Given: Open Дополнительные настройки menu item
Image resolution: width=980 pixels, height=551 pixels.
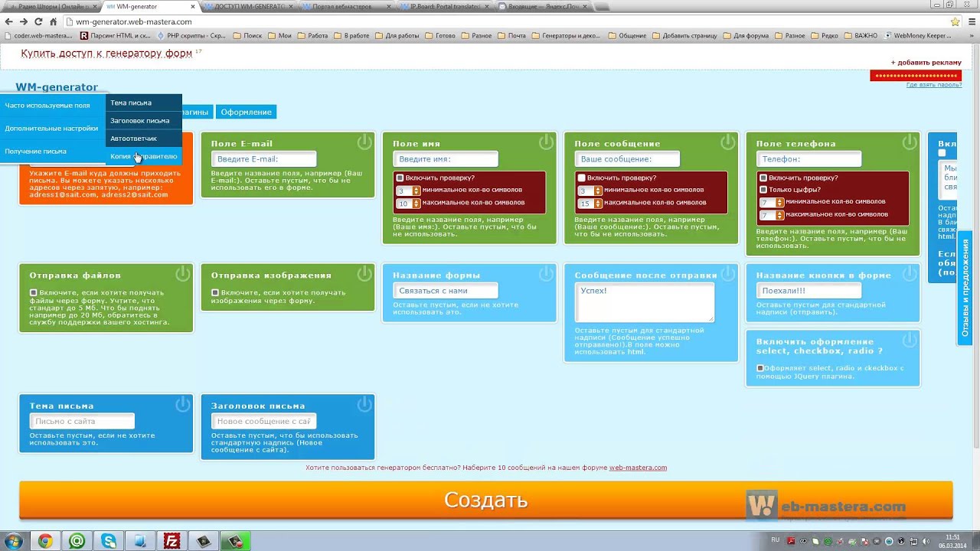Looking at the screenshot, I should coord(53,129).
